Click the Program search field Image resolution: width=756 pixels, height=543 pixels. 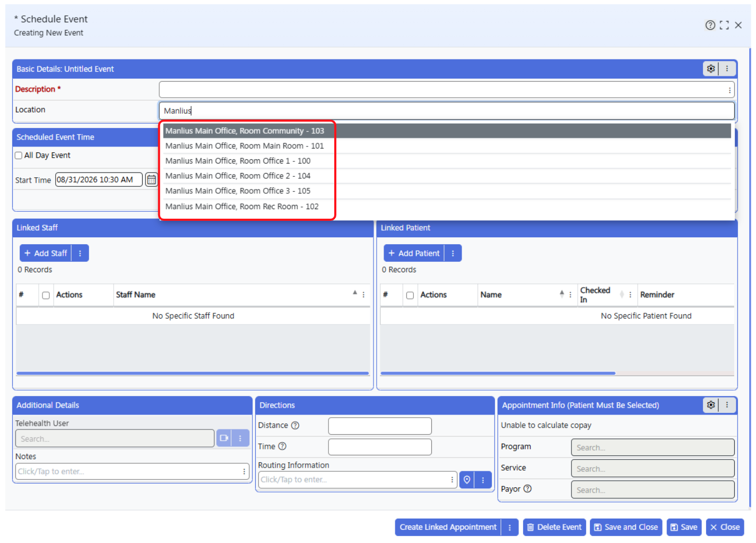pyautogui.click(x=653, y=447)
